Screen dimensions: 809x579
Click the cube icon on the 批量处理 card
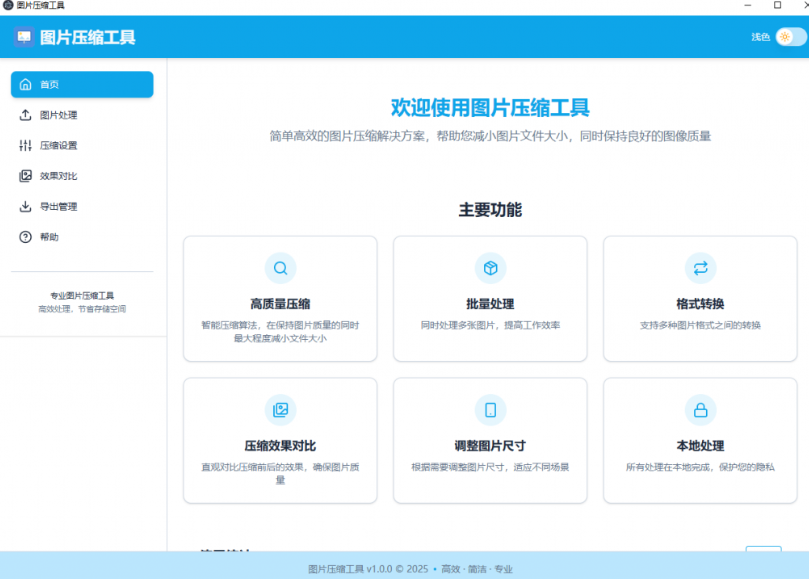[489, 268]
